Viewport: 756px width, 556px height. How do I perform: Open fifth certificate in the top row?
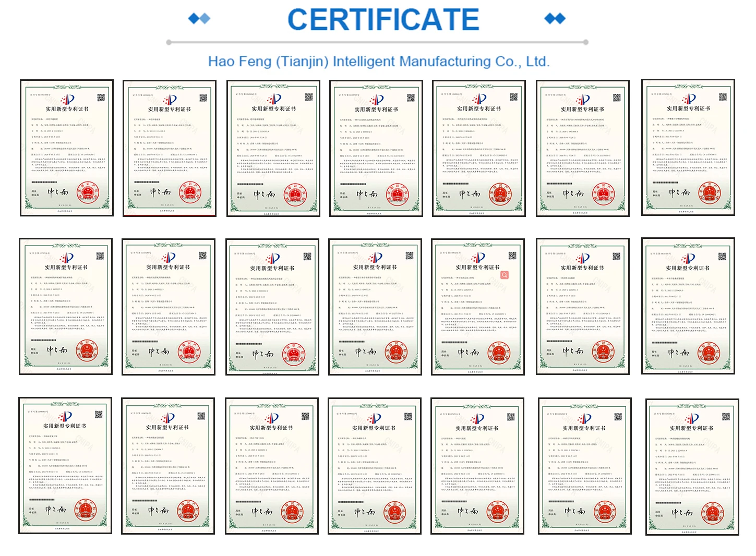479,148
